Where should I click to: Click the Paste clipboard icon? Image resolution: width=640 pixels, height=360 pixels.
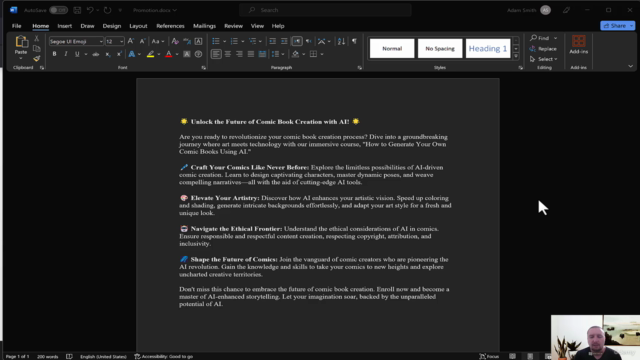click(21, 42)
